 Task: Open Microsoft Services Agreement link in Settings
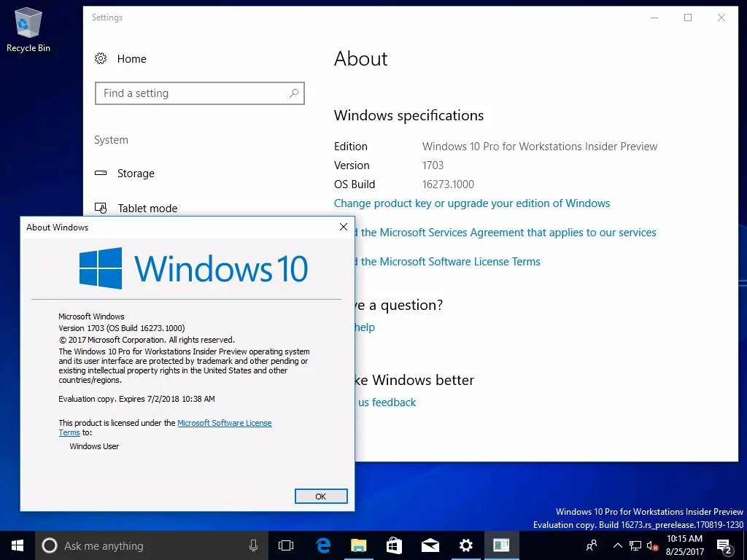(506, 233)
